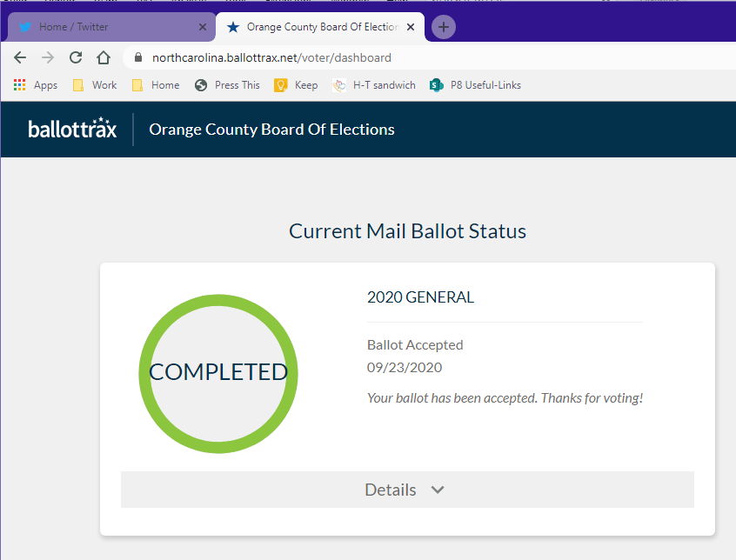Close the Orange County Board tab
Screen dimensions: 736x560
[x=411, y=27]
